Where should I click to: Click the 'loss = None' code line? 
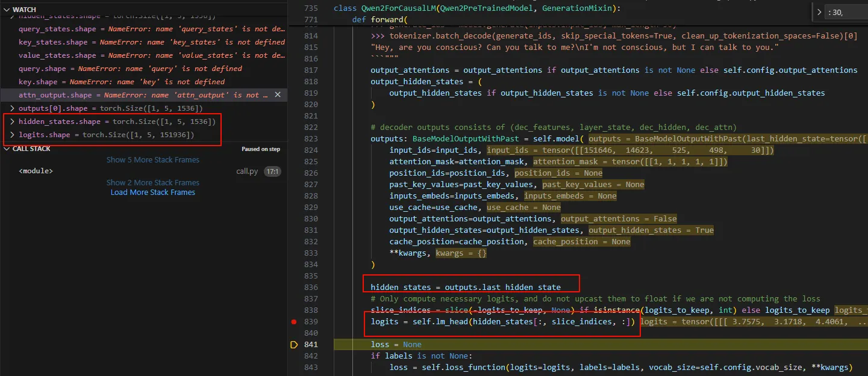pos(396,345)
